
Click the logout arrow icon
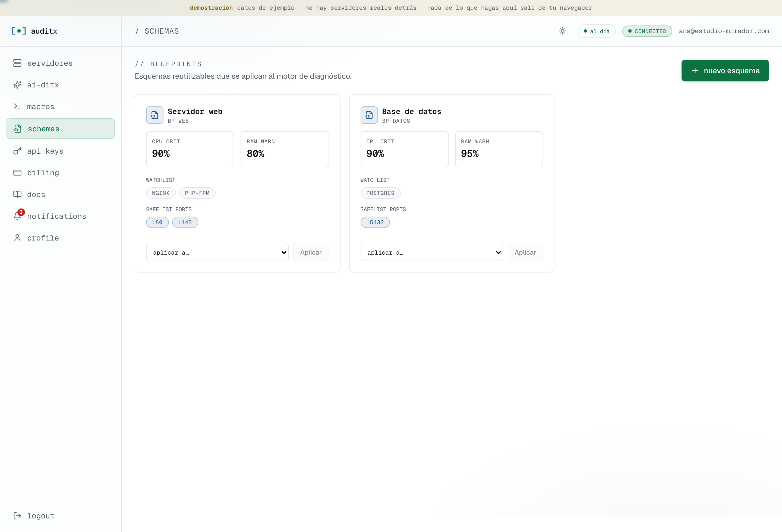click(17, 515)
